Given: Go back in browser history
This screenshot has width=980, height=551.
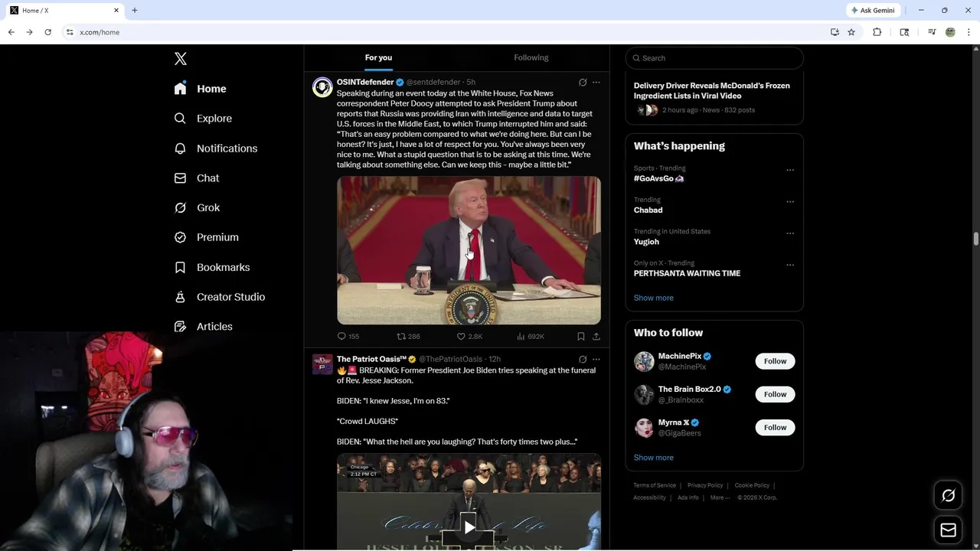Looking at the screenshot, I should pos(11,32).
